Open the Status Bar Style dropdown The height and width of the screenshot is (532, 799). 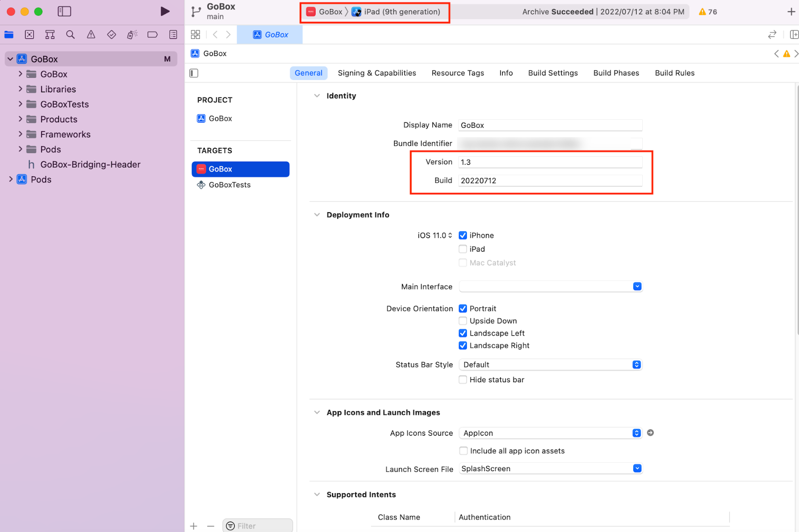click(550, 365)
